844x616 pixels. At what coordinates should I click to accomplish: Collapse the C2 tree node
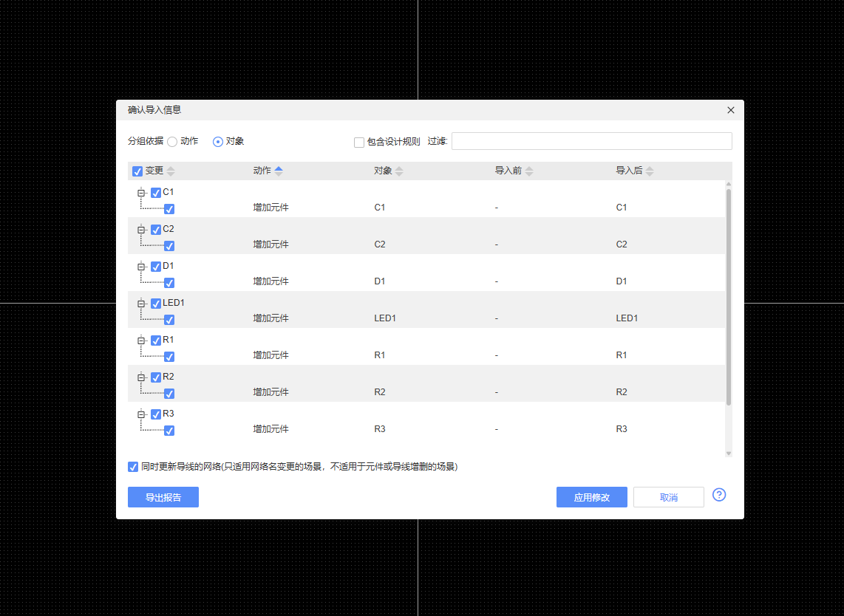tap(141, 230)
